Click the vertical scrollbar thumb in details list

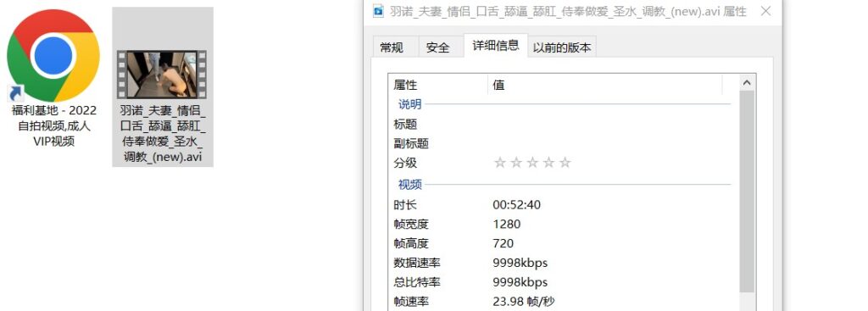pyautogui.click(x=747, y=192)
